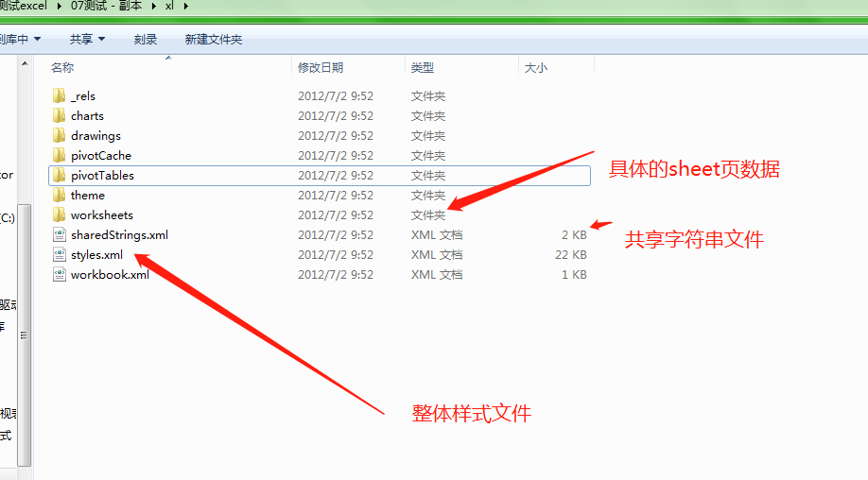Expand breadcrumb arrow before 07测试 - 副本

[60, 6]
